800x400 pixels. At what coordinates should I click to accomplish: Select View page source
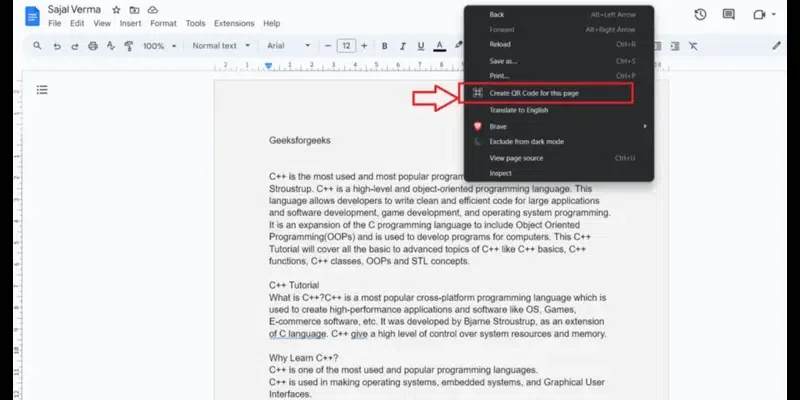pyautogui.click(x=559, y=158)
